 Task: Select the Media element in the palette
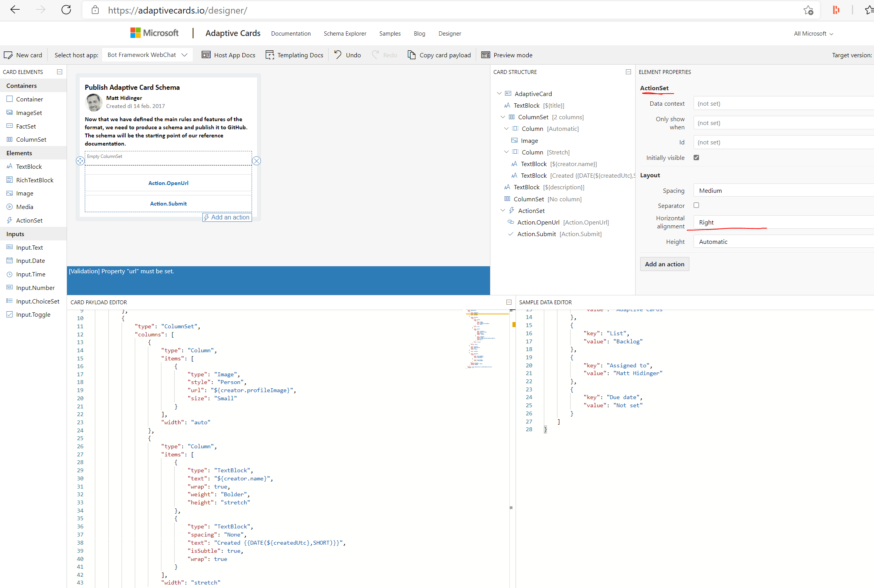point(24,206)
